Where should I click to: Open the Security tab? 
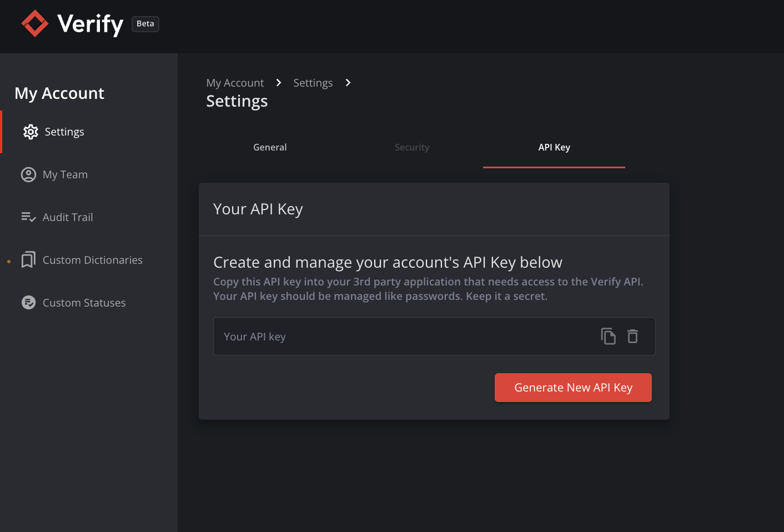(412, 148)
